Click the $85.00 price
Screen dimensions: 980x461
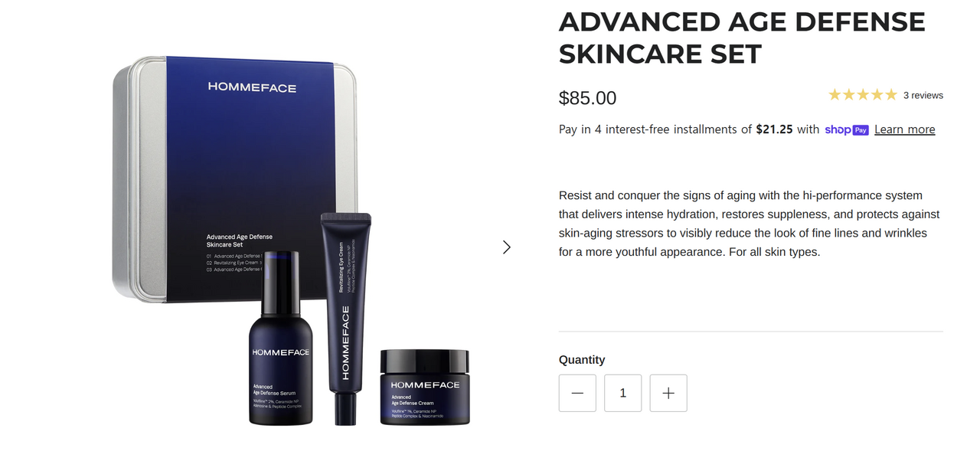(587, 98)
